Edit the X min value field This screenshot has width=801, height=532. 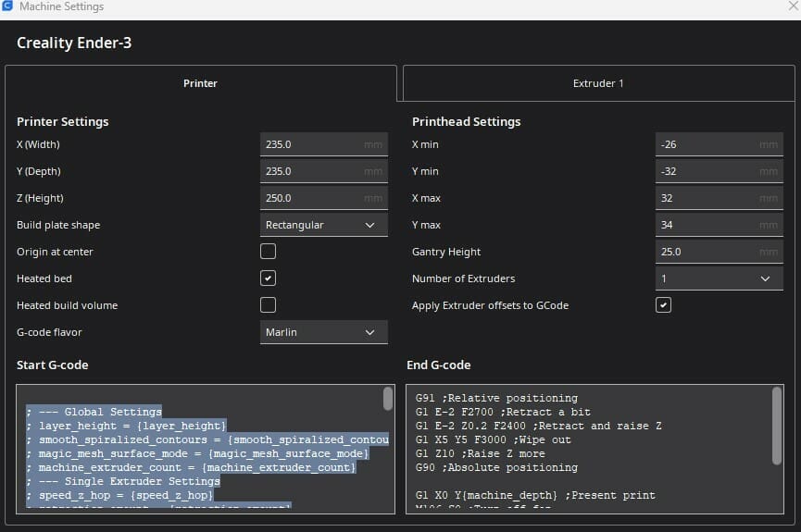click(720, 144)
